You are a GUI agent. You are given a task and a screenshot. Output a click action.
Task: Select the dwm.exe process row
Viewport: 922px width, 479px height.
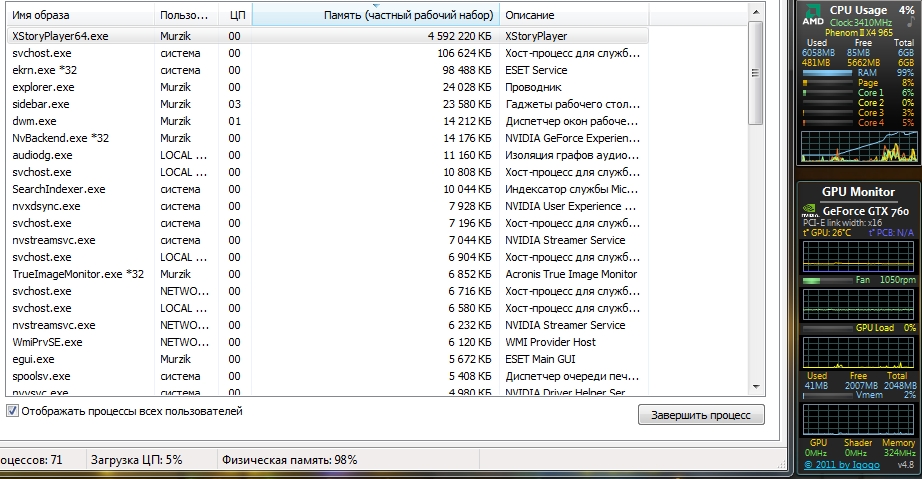328,121
